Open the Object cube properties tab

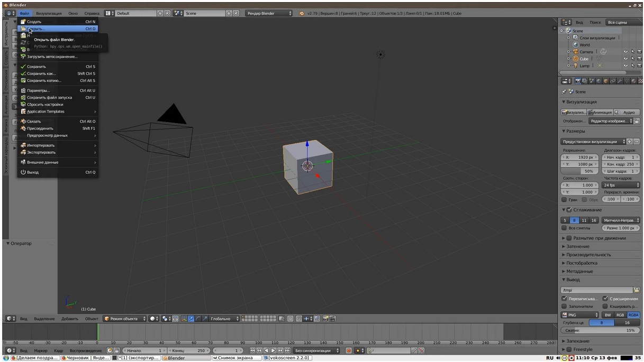pyautogui.click(x=605, y=81)
